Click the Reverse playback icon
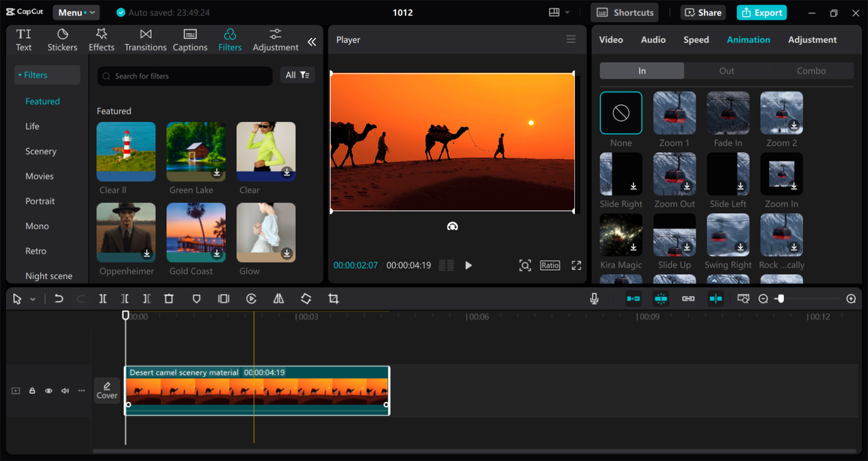The height and width of the screenshot is (461, 868). click(x=251, y=299)
